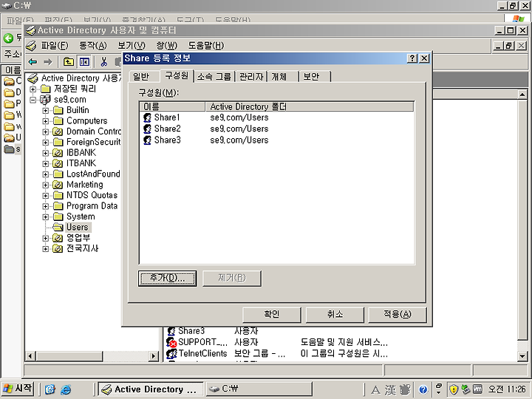
Task: Open the 보기(V) menu
Action: 132,46
